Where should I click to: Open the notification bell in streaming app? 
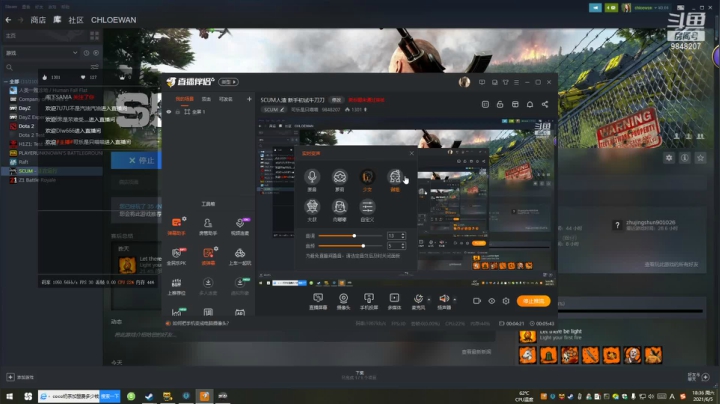pos(530,104)
